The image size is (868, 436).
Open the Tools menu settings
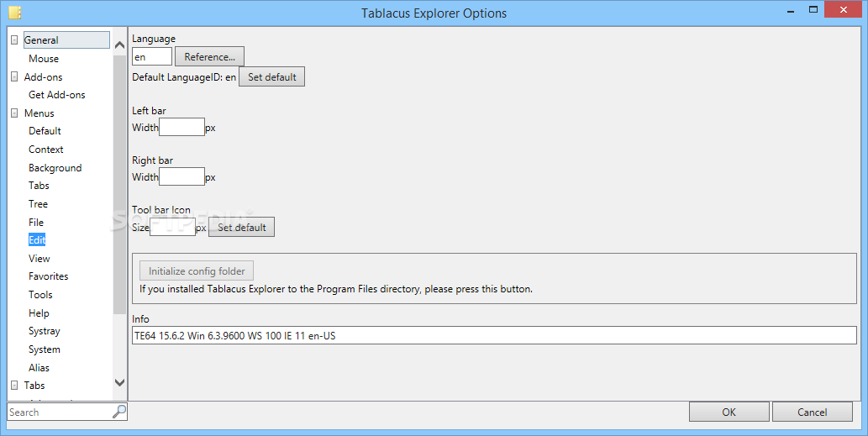click(40, 294)
